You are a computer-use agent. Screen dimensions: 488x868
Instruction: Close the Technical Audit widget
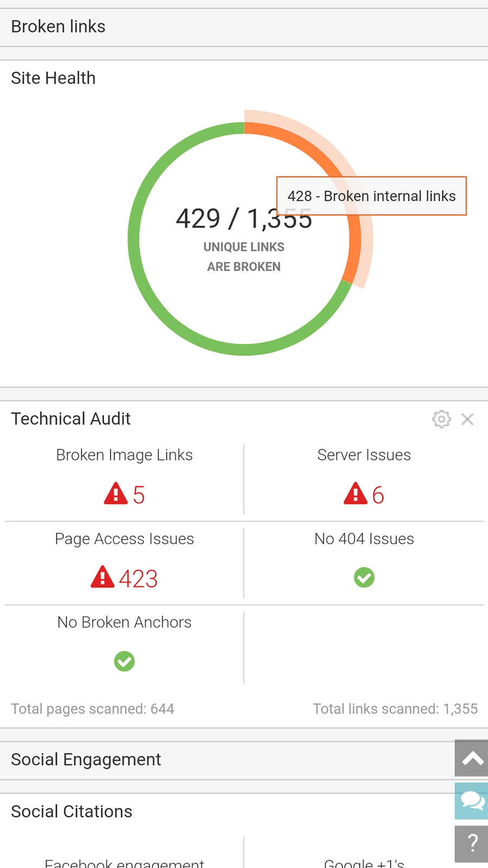click(467, 419)
